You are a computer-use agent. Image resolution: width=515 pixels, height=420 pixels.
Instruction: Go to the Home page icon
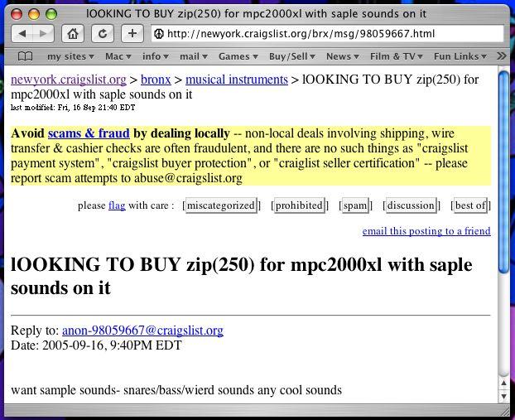tap(73, 34)
